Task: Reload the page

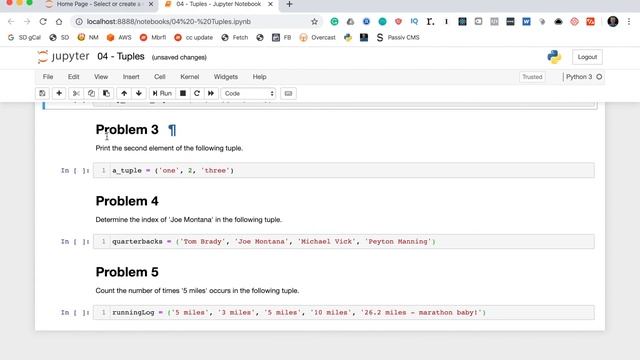Action: (x=43, y=22)
